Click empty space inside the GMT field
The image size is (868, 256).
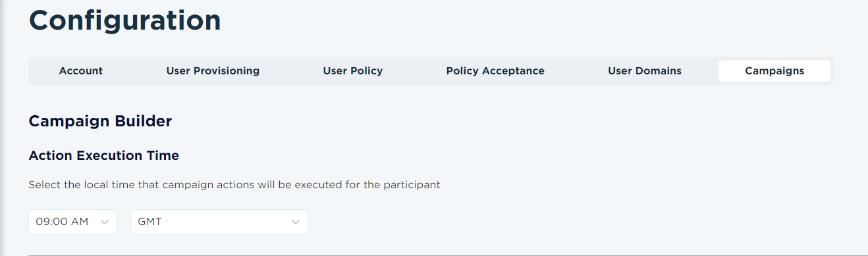[224, 222]
